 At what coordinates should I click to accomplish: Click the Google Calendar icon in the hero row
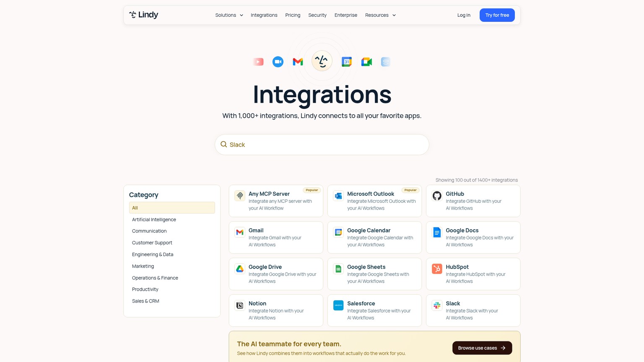click(x=347, y=62)
